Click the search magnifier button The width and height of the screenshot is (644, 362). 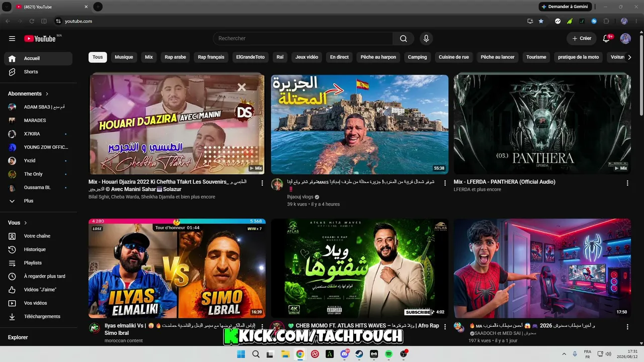(404, 39)
